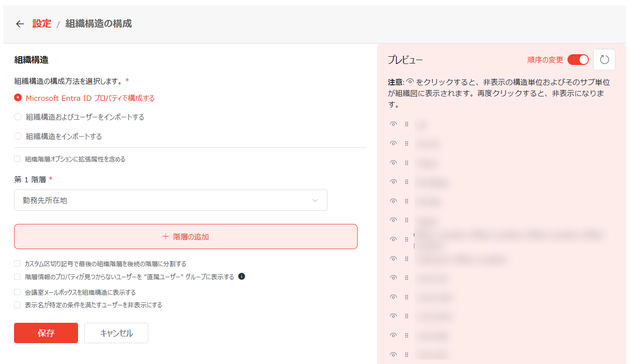Go back using the left arrow icon

tap(20, 24)
